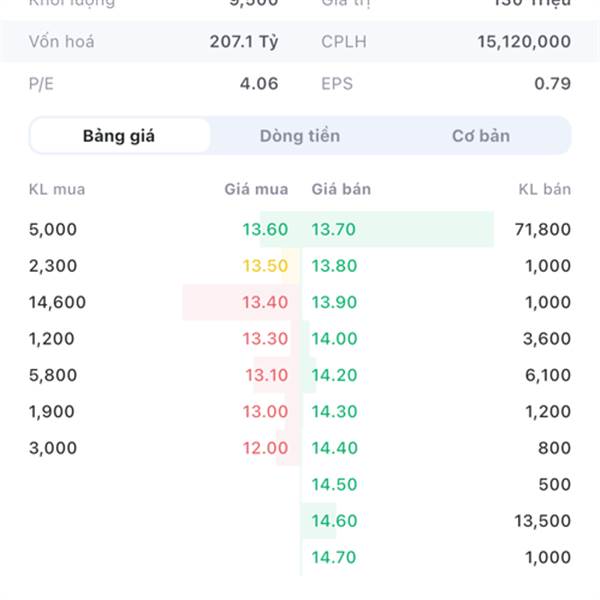Click the KL mua column header
Screen dimensions: 600x600
pos(57,189)
